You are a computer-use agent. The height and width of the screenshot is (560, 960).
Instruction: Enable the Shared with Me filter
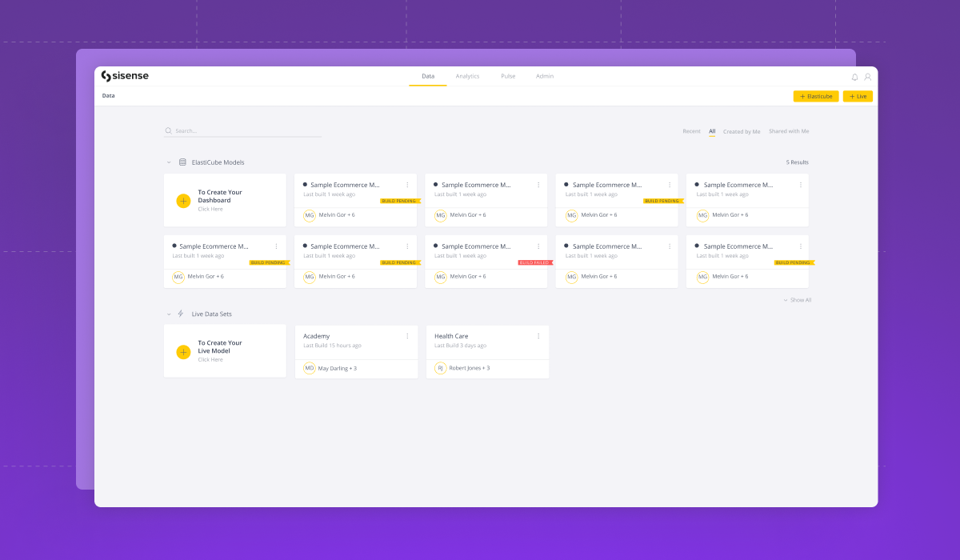[789, 131]
